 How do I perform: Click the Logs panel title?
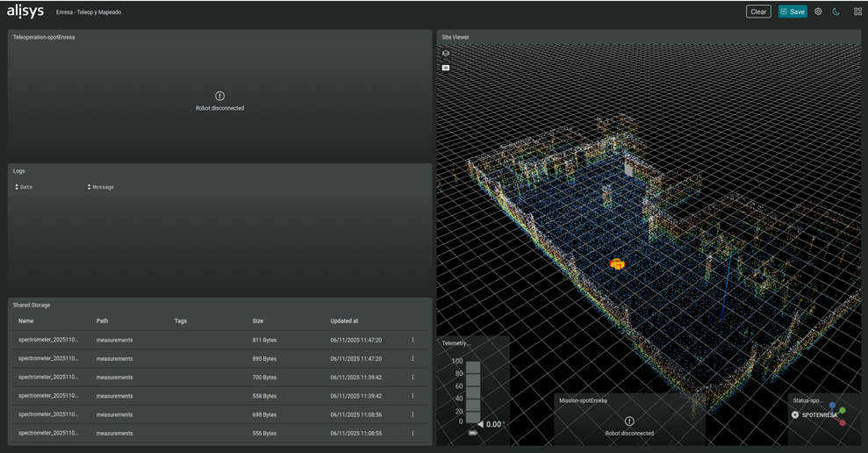click(x=18, y=171)
